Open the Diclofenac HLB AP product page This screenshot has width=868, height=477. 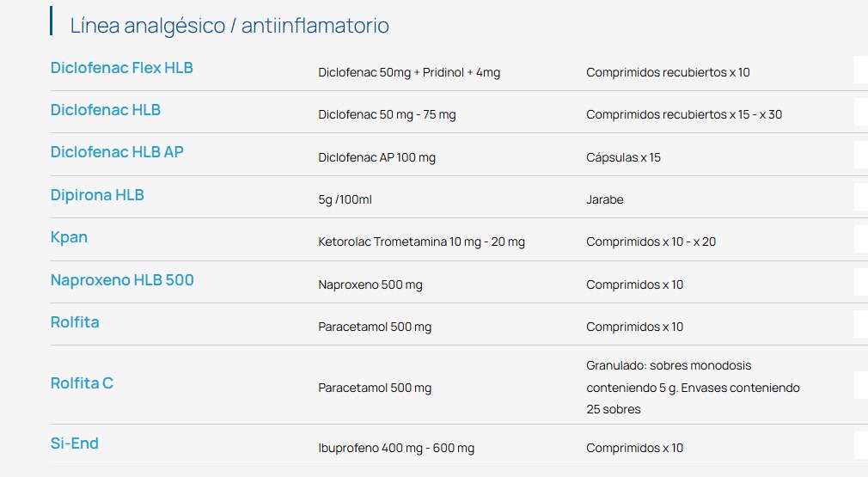click(x=117, y=152)
